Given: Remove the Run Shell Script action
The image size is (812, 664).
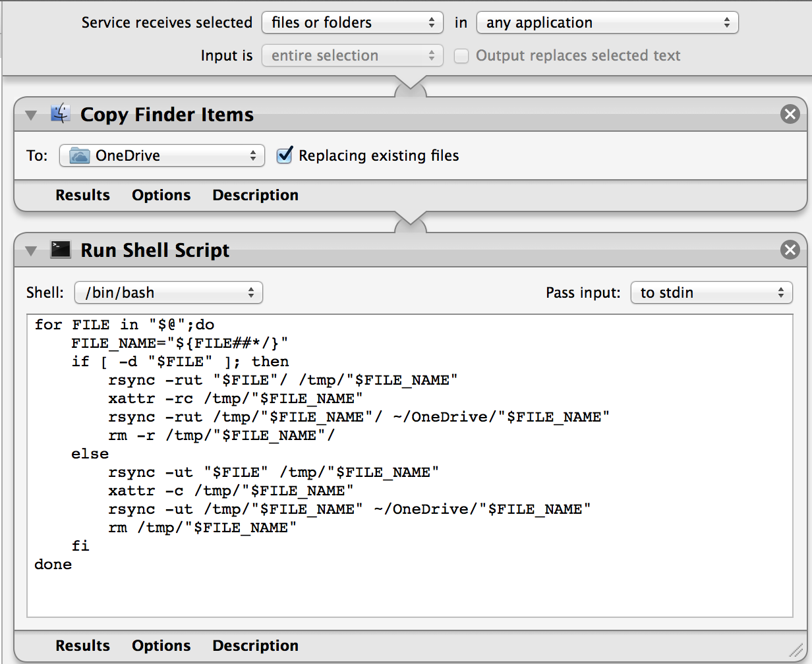Looking at the screenshot, I should (x=790, y=250).
